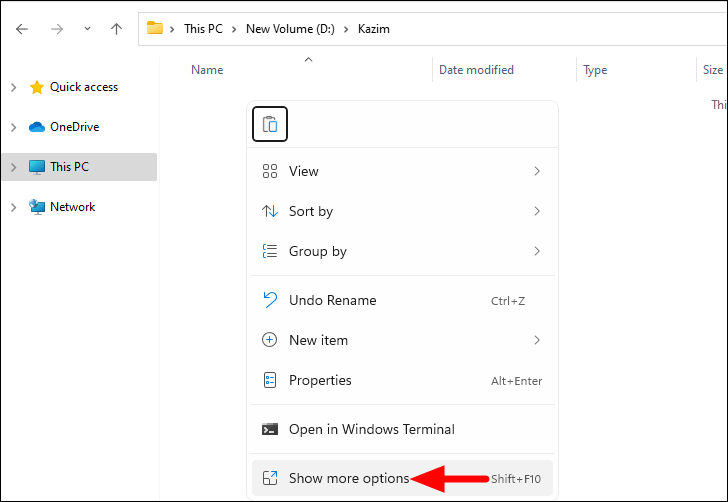Viewport: 728px width, 502px height.
Task: Open the recent locations dropdown chevron
Action: [87, 29]
